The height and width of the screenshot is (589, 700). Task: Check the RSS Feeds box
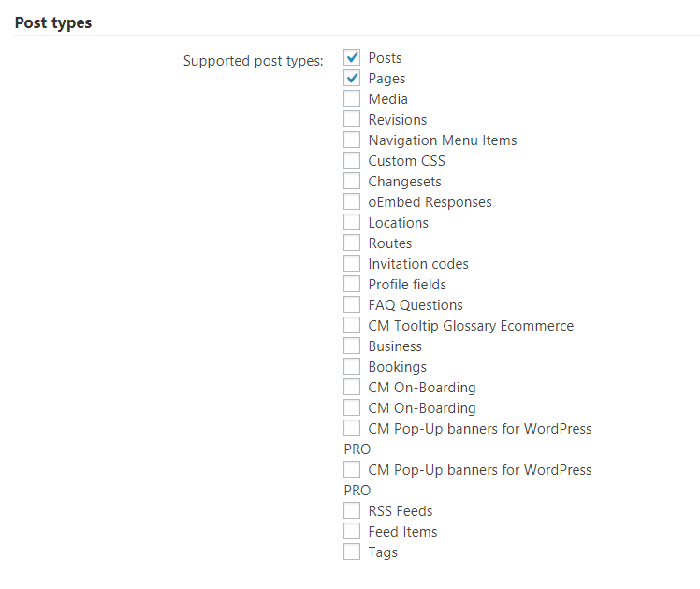(352, 511)
